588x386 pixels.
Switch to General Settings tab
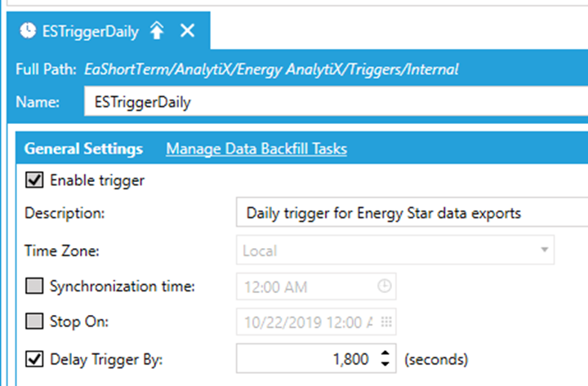[x=83, y=149]
